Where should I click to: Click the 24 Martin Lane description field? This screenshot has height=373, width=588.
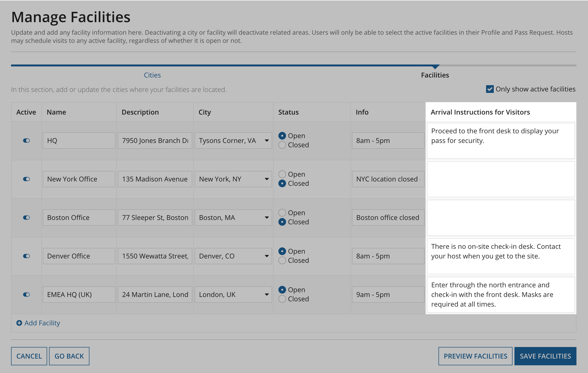click(x=155, y=295)
